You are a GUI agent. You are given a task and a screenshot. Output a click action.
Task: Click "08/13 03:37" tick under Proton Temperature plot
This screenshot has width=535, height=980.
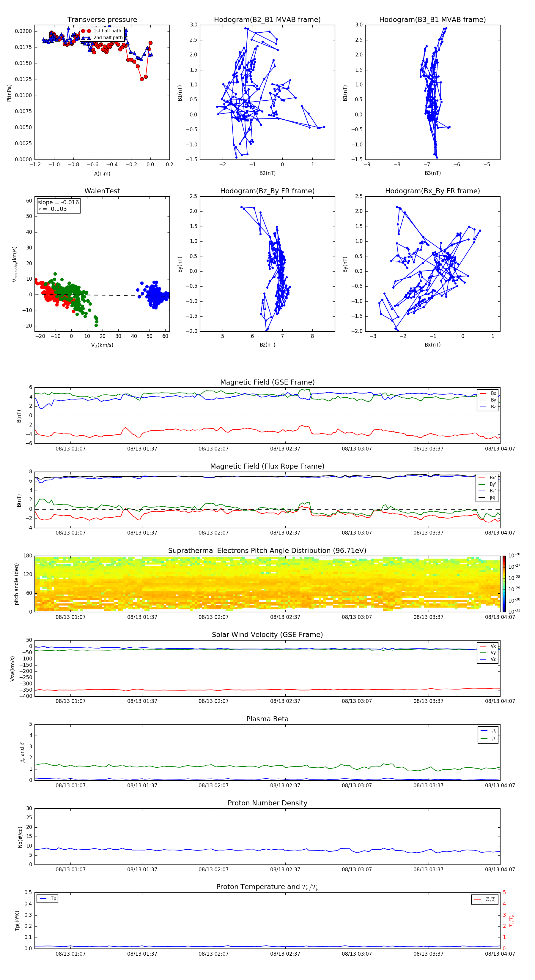tap(428, 954)
